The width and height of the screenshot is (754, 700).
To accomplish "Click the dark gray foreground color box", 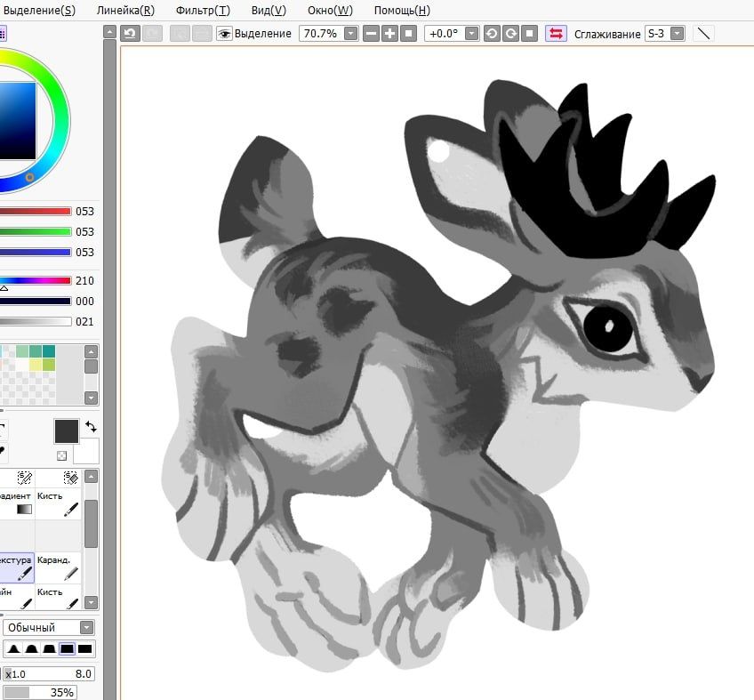I will coord(67,431).
